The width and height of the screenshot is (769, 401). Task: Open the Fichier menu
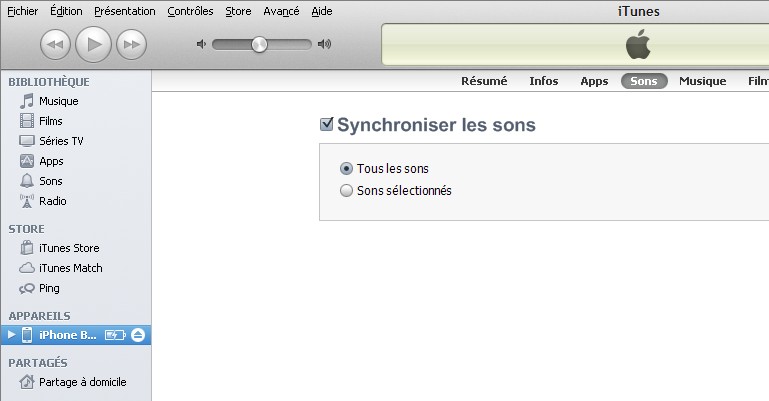[23, 11]
